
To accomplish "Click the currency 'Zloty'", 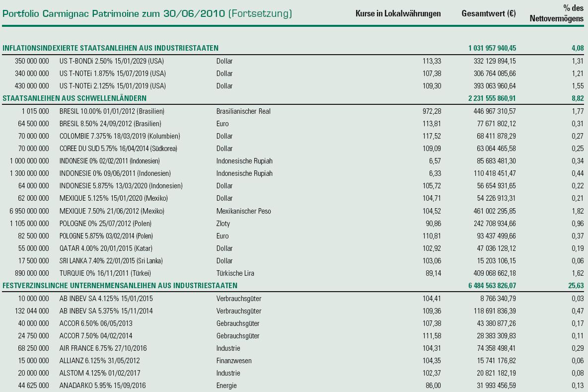I will click(223, 224).
